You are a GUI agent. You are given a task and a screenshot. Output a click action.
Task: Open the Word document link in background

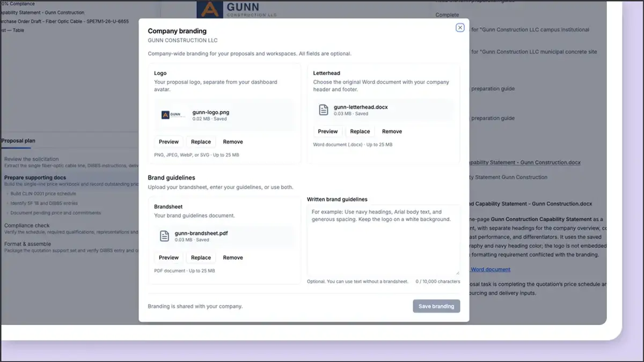click(x=491, y=269)
